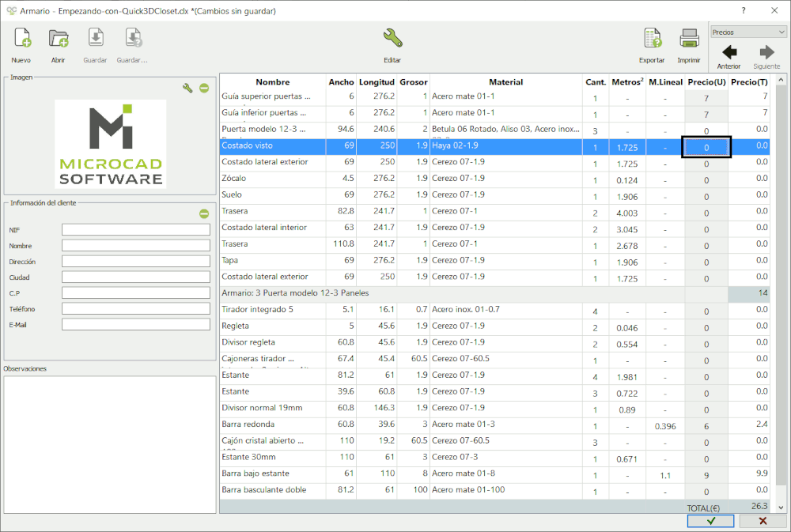Select the Tirador integrado 5 row
The image size is (791, 532).
(495, 310)
